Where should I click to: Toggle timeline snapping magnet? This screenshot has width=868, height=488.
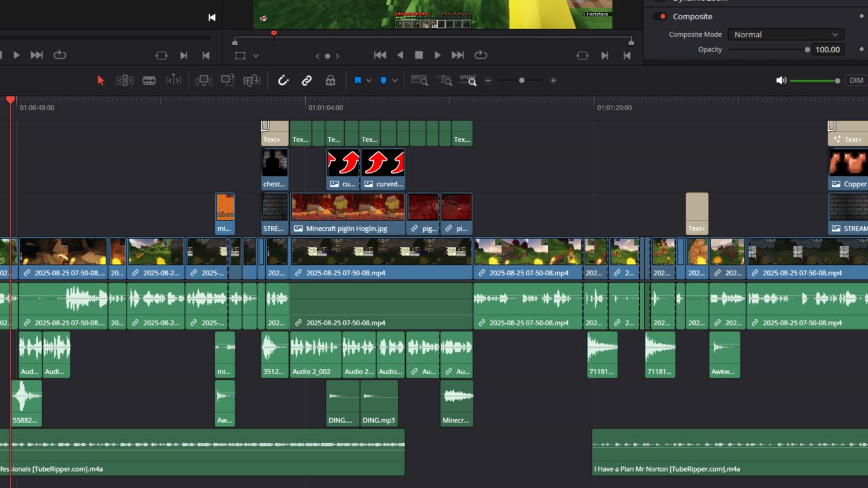(283, 80)
